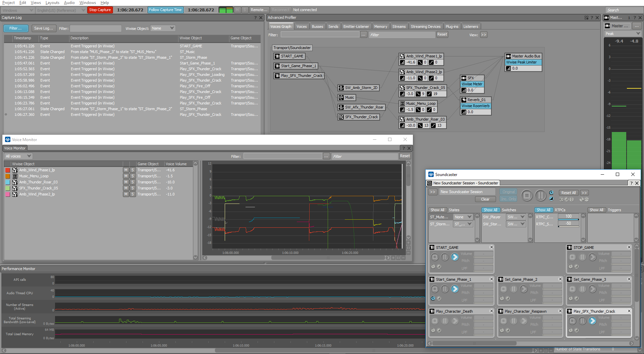The width and height of the screenshot is (644, 354).
Task: Mute SFX_Thunder_Crack_05 voice
Action: coord(126,188)
